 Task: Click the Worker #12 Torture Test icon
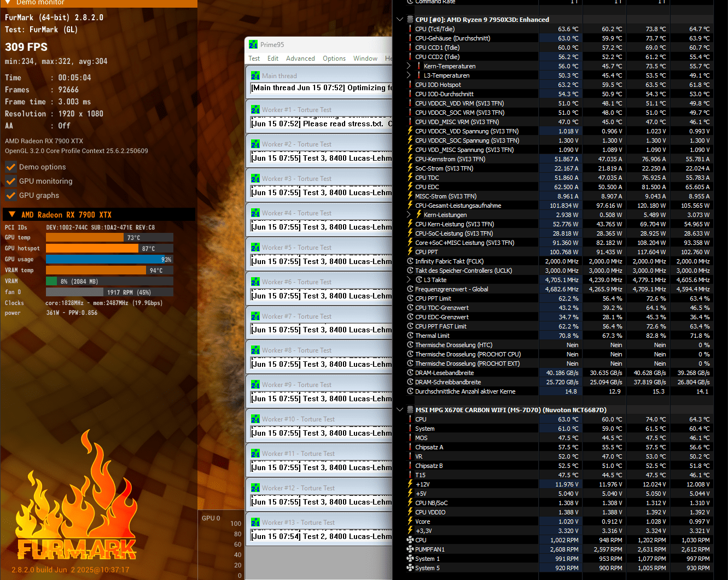coord(255,488)
